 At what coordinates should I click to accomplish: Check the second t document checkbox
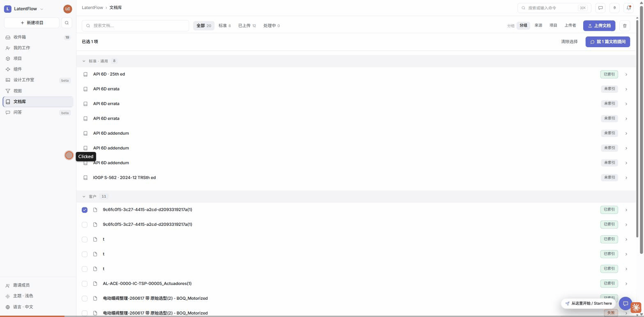click(x=85, y=254)
